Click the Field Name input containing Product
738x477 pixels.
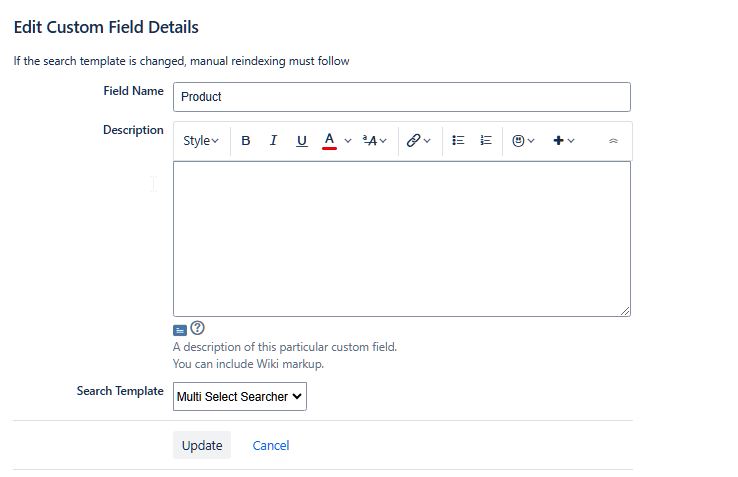point(402,97)
